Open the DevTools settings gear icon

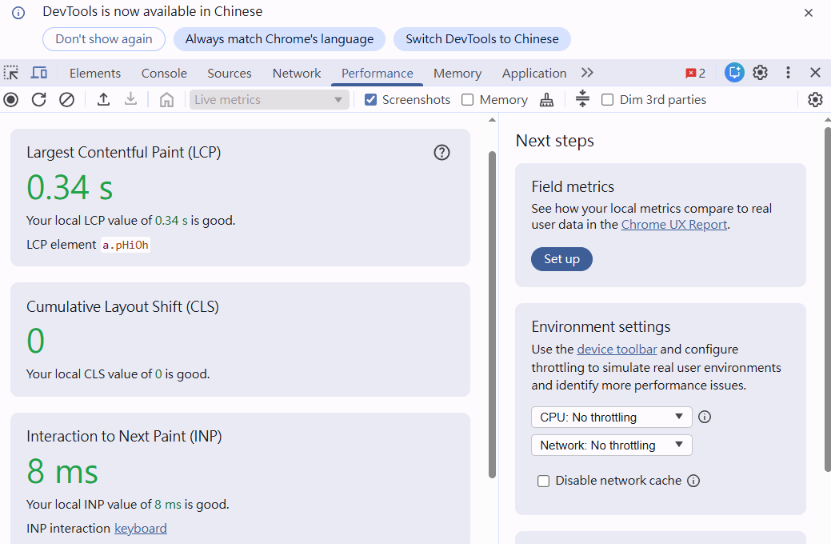[761, 73]
